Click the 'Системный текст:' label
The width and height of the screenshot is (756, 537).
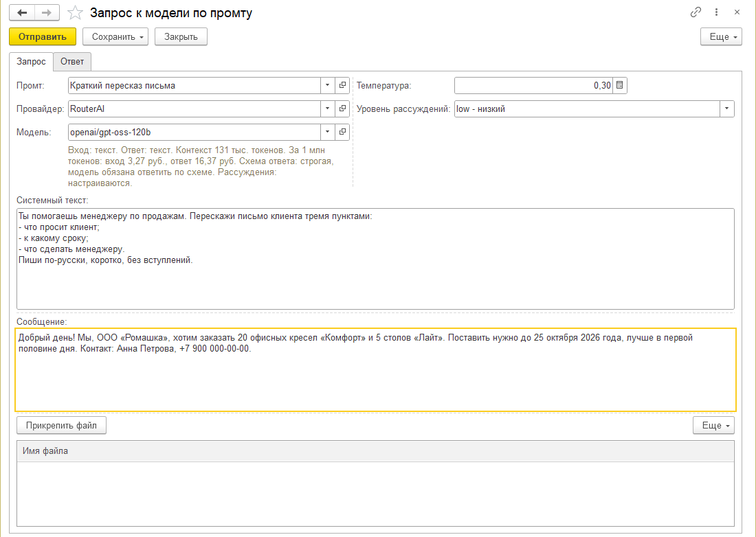[x=52, y=201]
